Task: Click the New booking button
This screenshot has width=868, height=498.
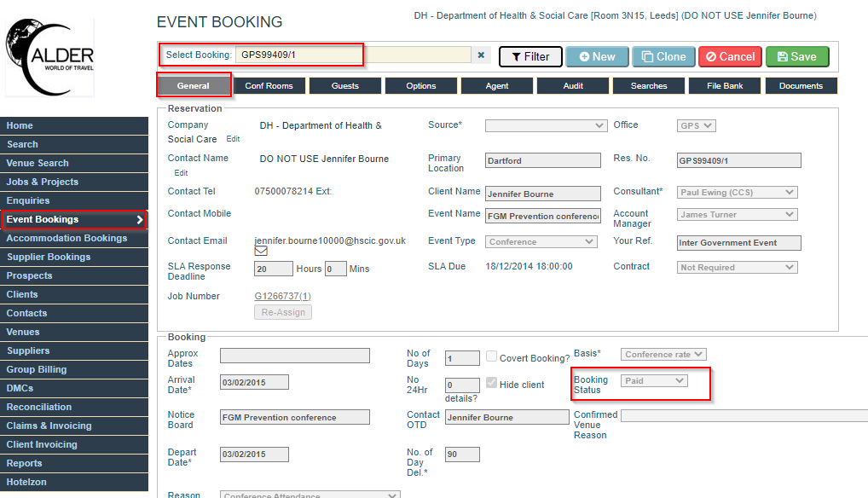Action: coord(597,56)
